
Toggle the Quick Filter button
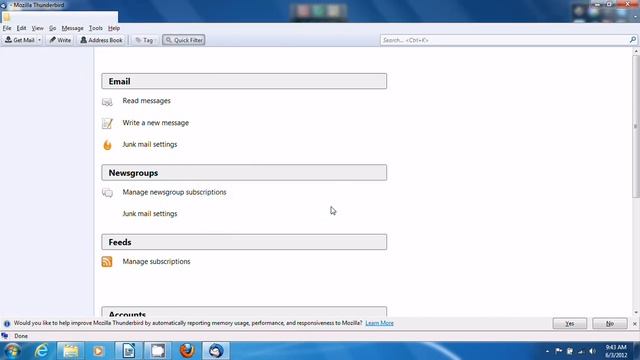[x=184, y=40]
